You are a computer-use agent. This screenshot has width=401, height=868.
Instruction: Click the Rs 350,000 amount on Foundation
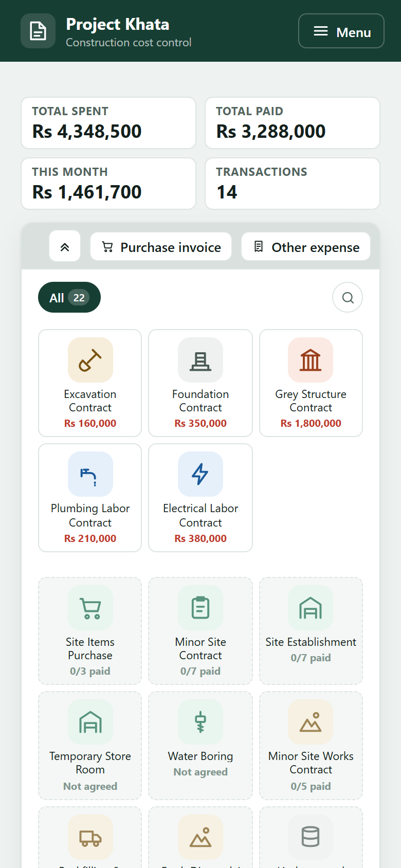200,423
